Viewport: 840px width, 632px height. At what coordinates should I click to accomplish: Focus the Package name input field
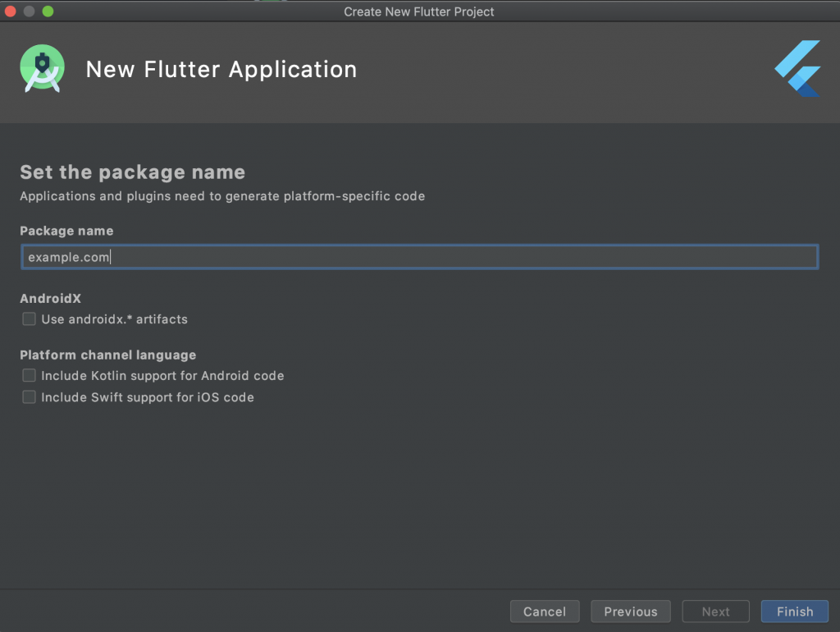click(x=419, y=257)
